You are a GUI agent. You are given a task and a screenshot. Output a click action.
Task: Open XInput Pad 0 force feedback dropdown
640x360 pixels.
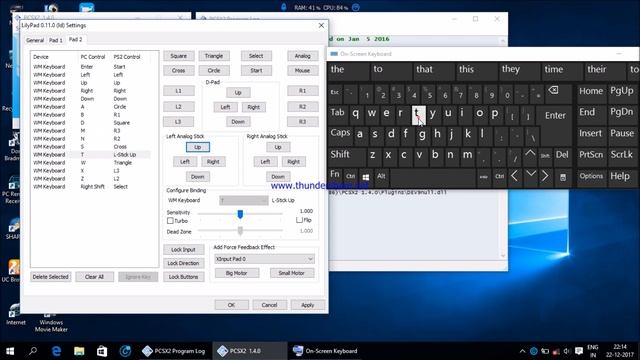tap(264, 259)
